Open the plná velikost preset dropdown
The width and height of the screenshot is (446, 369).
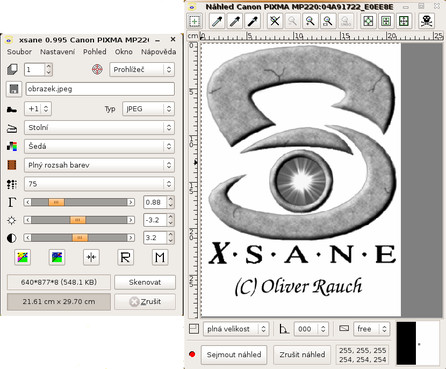pos(236,329)
